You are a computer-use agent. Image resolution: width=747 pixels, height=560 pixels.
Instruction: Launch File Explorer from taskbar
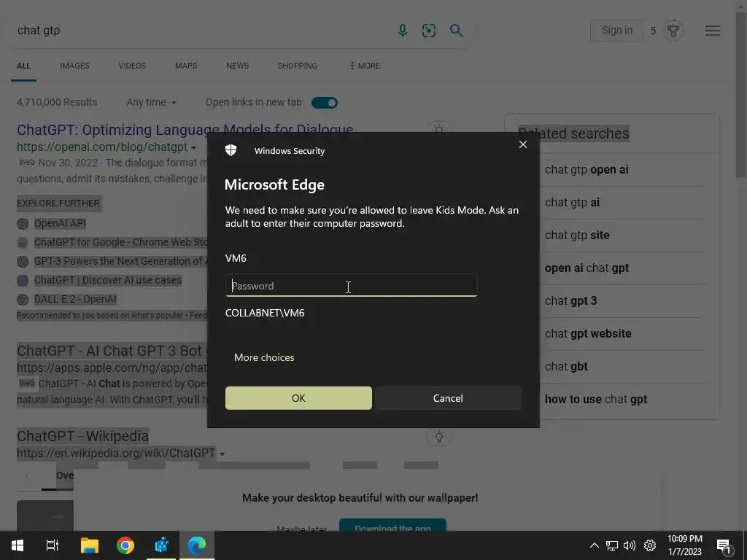[x=89, y=545]
